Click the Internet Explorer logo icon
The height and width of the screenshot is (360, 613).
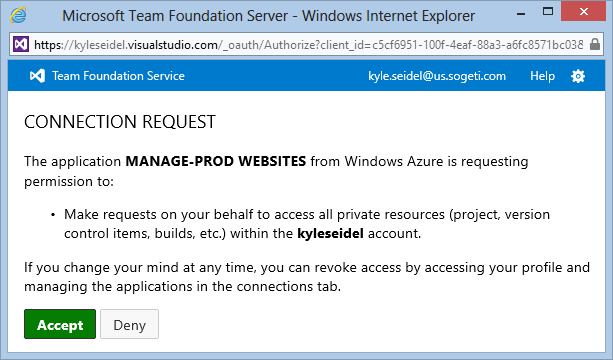[x=18, y=16]
